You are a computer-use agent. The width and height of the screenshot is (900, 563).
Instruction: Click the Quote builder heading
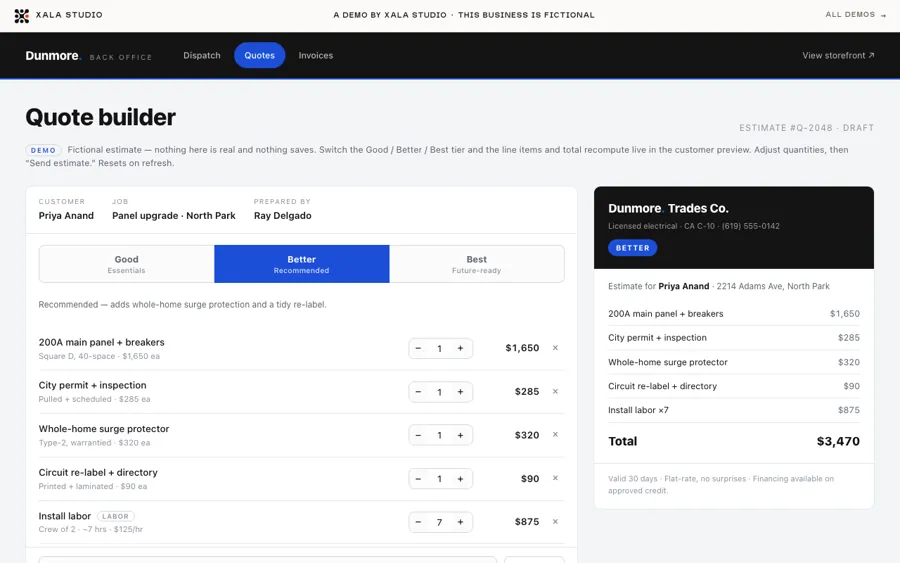[100, 118]
